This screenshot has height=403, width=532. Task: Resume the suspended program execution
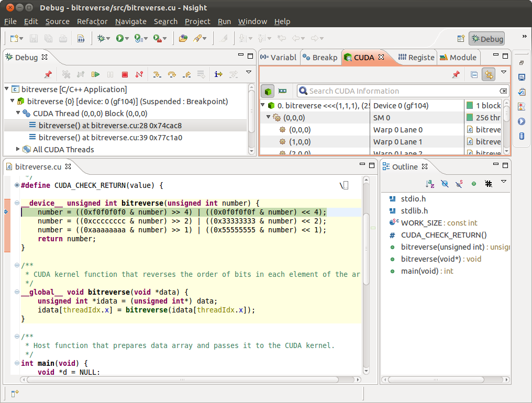96,74
